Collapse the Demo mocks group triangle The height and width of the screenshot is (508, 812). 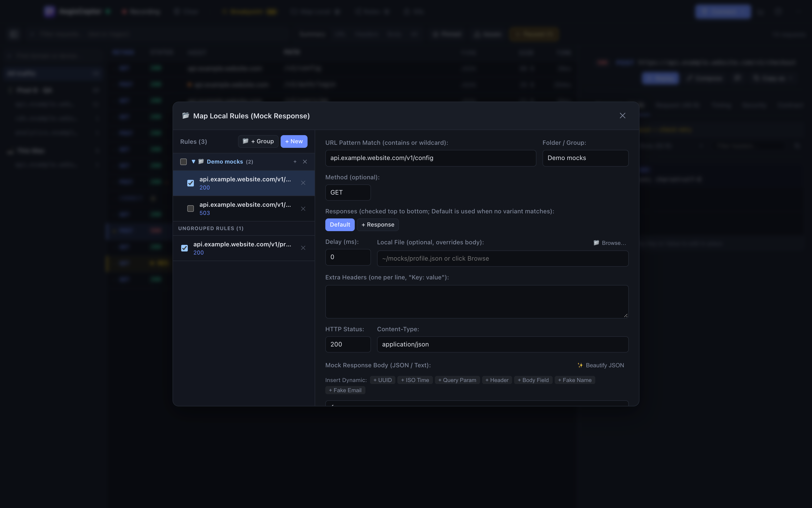pos(193,162)
